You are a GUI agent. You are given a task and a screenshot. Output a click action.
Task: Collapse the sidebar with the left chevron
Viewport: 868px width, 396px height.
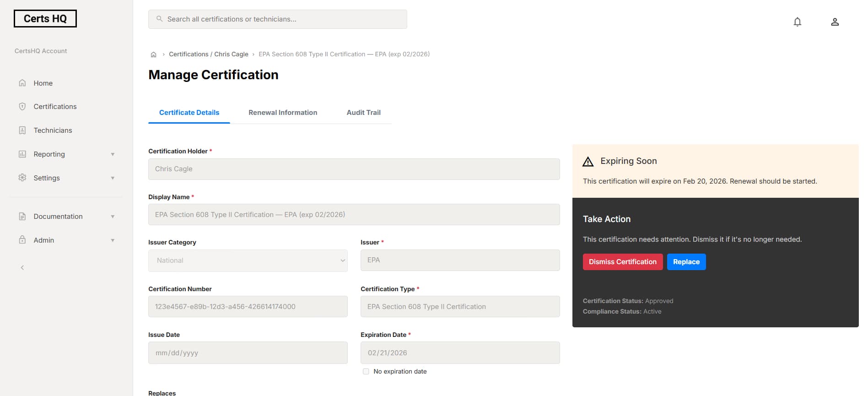[x=22, y=268]
